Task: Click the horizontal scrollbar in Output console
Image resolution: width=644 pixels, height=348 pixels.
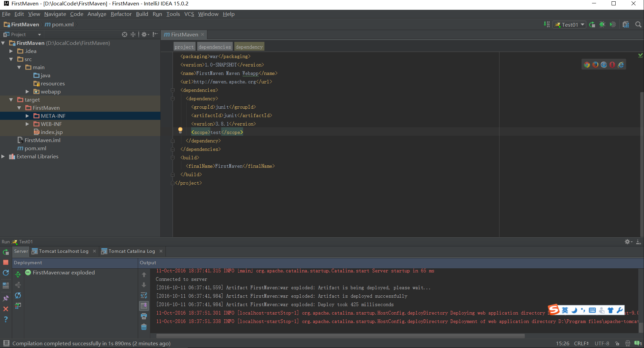Action: tap(340, 336)
